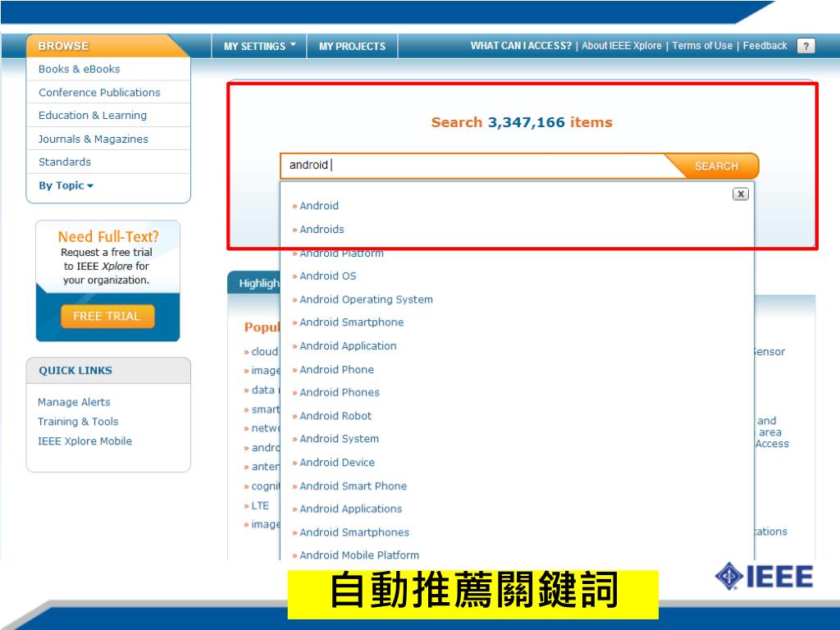The image size is (840, 630).
Task: Click the orange SEARCH button
Action: (x=715, y=166)
